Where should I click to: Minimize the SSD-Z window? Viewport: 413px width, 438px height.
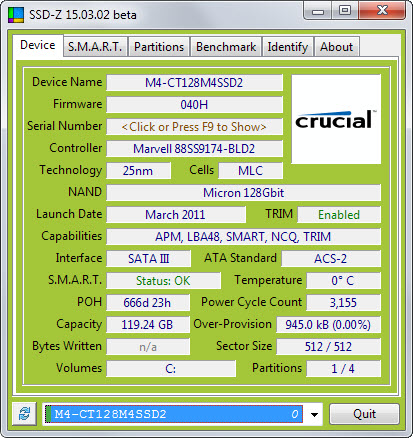[x=318, y=11]
